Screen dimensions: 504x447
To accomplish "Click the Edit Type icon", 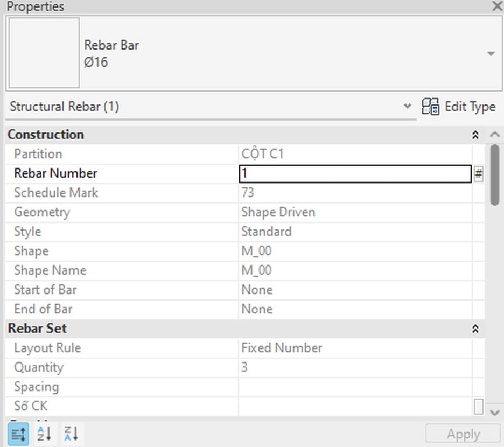I will click(x=430, y=107).
